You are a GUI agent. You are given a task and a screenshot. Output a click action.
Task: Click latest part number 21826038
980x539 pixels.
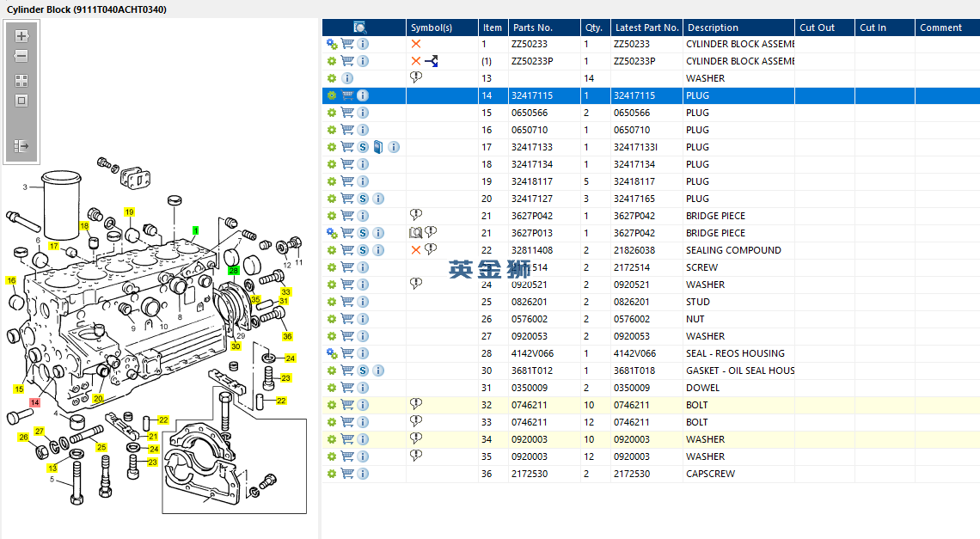pyautogui.click(x=646, y=250)
